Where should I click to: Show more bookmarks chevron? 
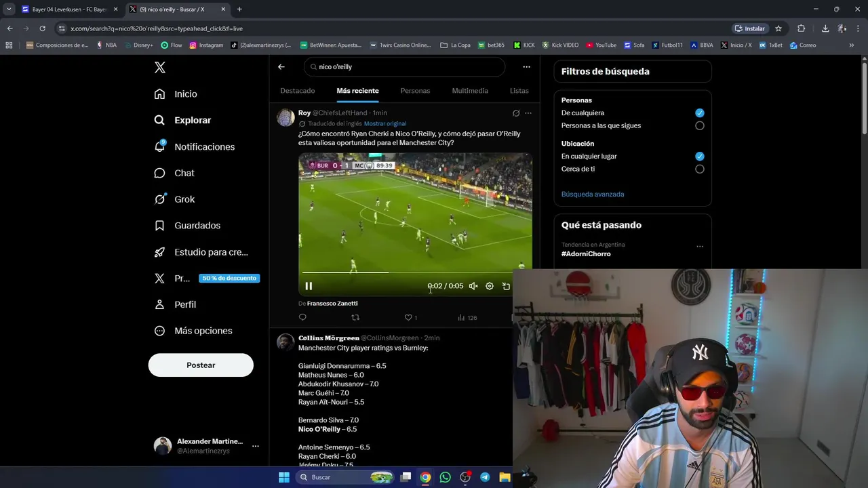coord(852,45)
